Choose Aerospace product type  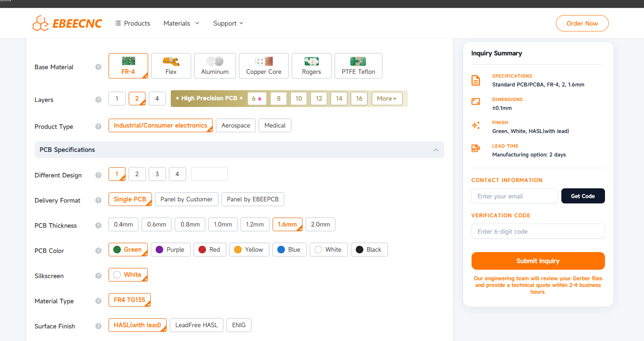point(235,125)
